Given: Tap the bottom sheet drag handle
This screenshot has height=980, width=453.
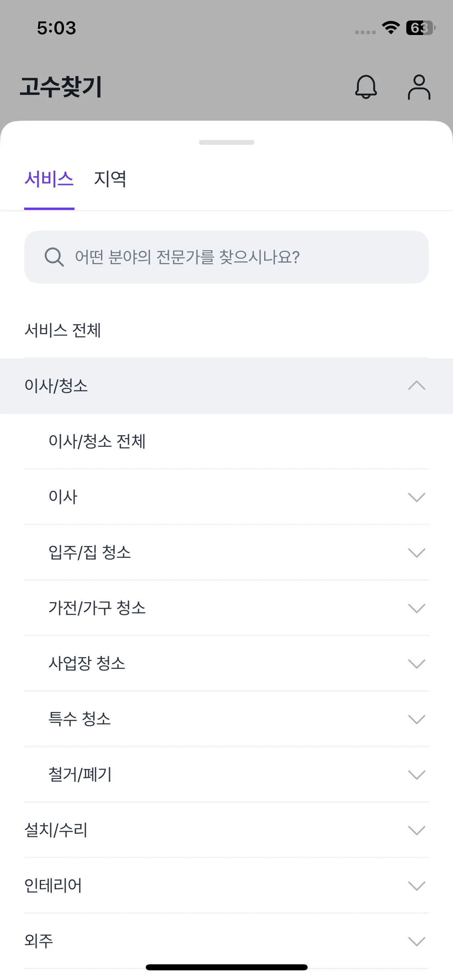Looking at the screenshot, I should point(227,142).
